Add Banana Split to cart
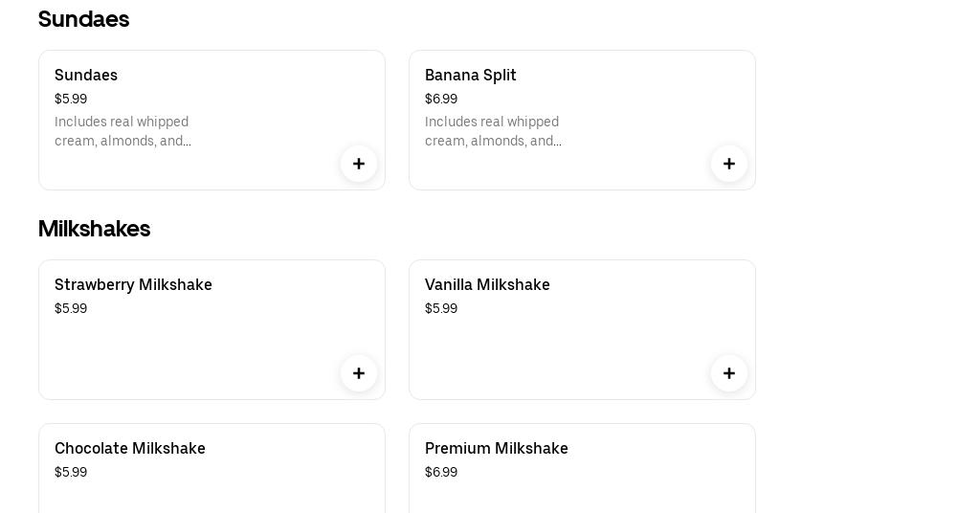Screen dimensions: 980x513 [729, 164]
